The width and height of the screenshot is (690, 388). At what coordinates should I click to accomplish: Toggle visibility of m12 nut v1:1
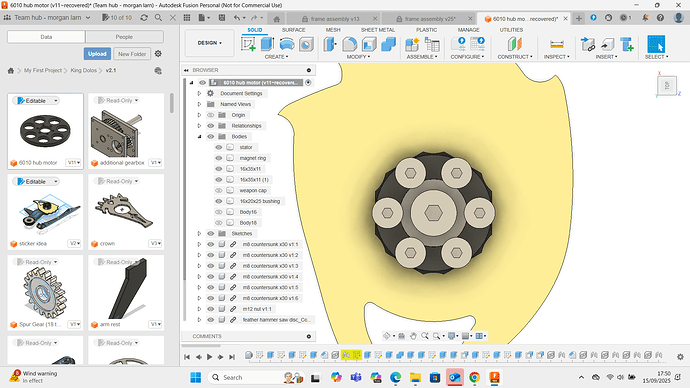pos(211,309)
